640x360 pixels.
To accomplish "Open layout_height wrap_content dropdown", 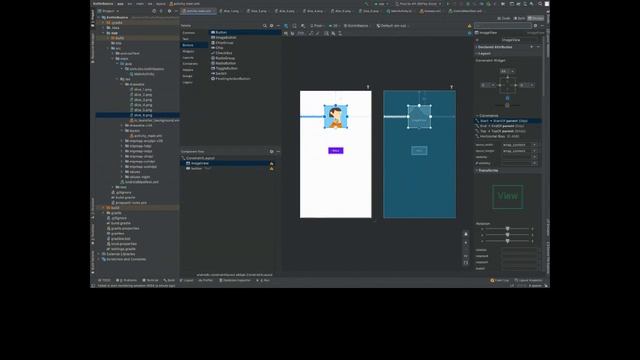I will click(x=519, y=151).
